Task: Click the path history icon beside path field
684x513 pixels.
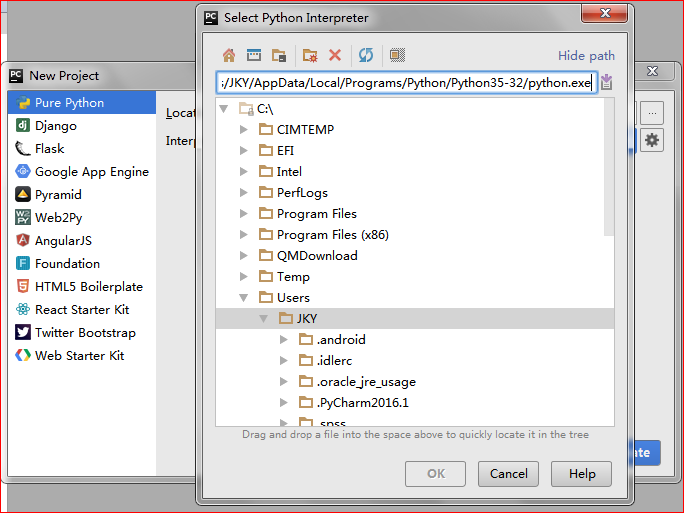Action: (x=607, y=82)
